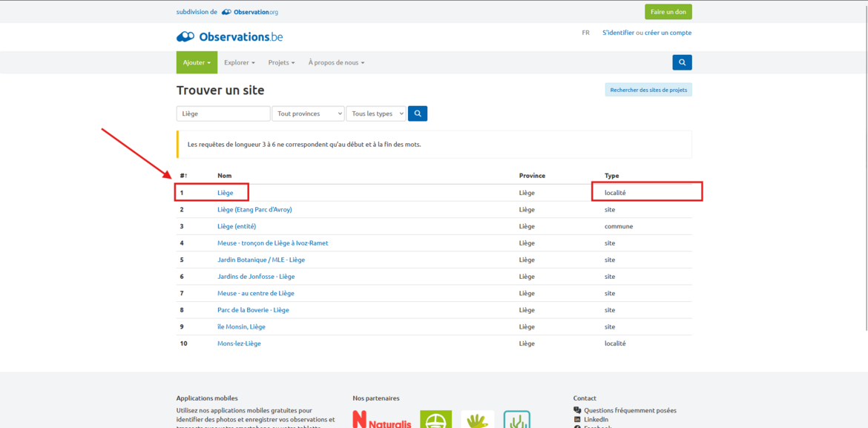Open the Projets menu
Viewport: 868px width, 428px height.
(281, 62)
